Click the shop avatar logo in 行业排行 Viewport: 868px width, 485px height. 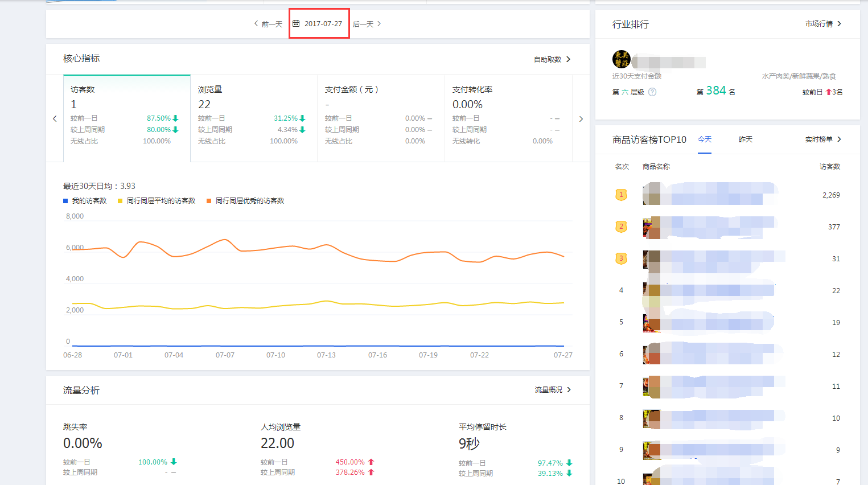pyautogui.click(x=621, y=59)
